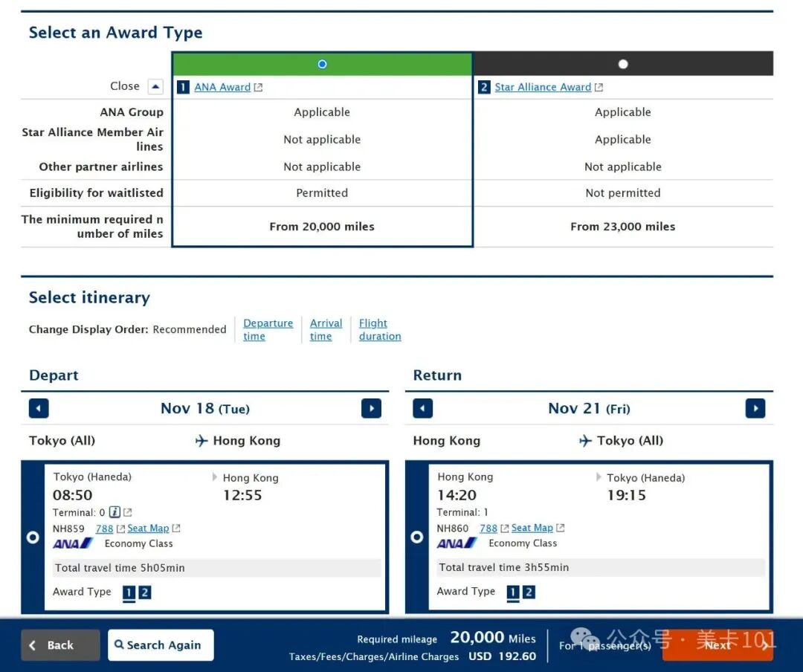Open Seat Map for NH859
This screenshot has width=803, height=672.
148,528
